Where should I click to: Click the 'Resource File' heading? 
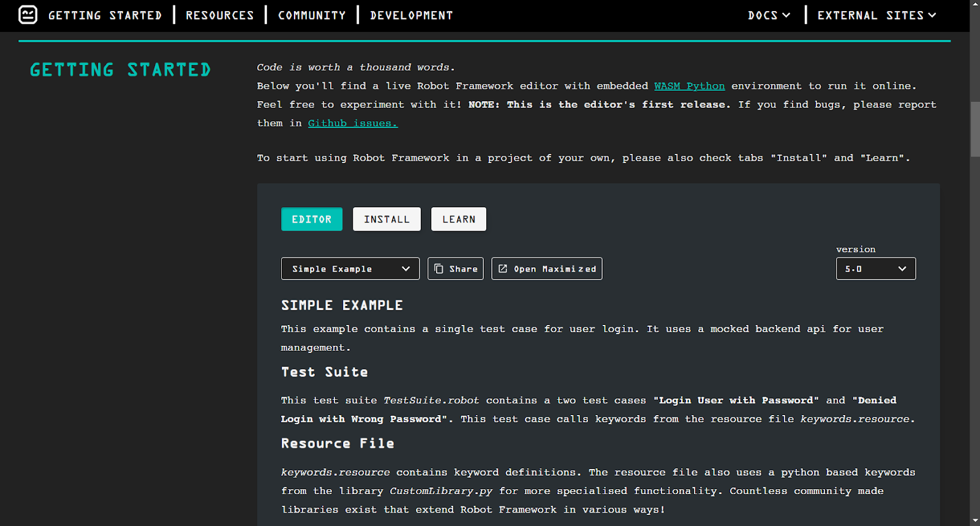coord(337,443)
